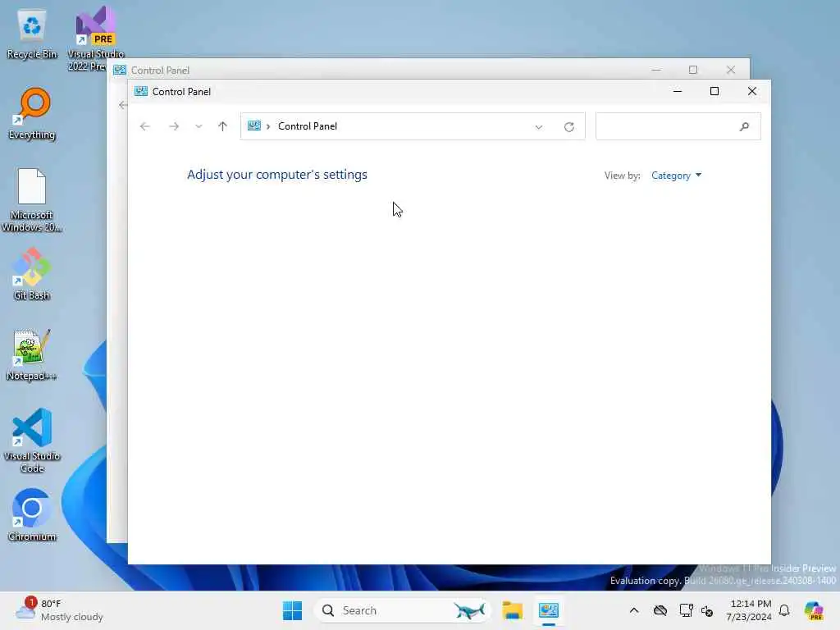This screenshot has height=630, width=840.
Task: Select the Microsoft Windows 20... file icon
Action: pyautogui.click(x=32, y=200)
